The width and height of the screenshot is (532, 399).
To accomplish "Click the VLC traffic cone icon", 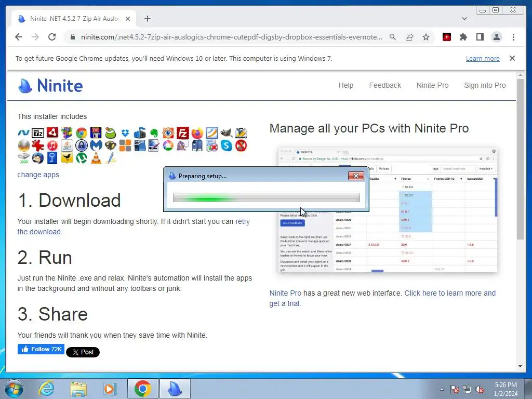I will pyautogui.click(x=96, y=158).
